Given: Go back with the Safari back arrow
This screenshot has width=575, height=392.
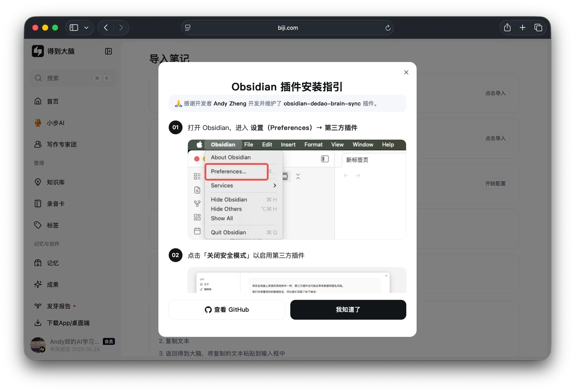Looking at the screenshot, I should 106,27.
